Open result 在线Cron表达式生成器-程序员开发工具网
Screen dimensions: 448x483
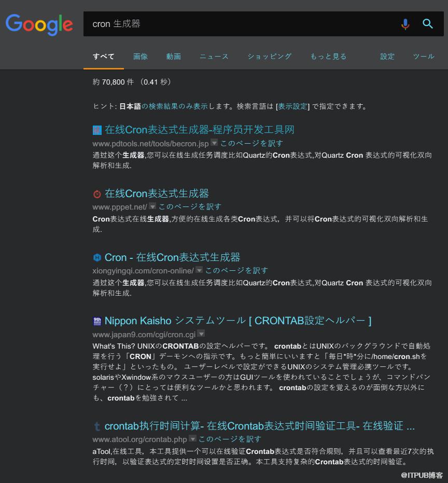click(x=200, y=130)
